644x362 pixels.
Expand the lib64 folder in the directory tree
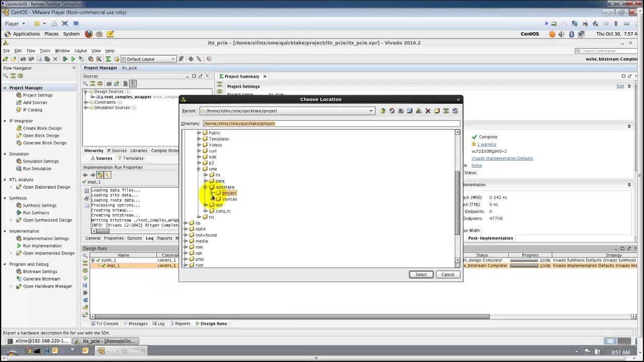[x=185, y=229]
